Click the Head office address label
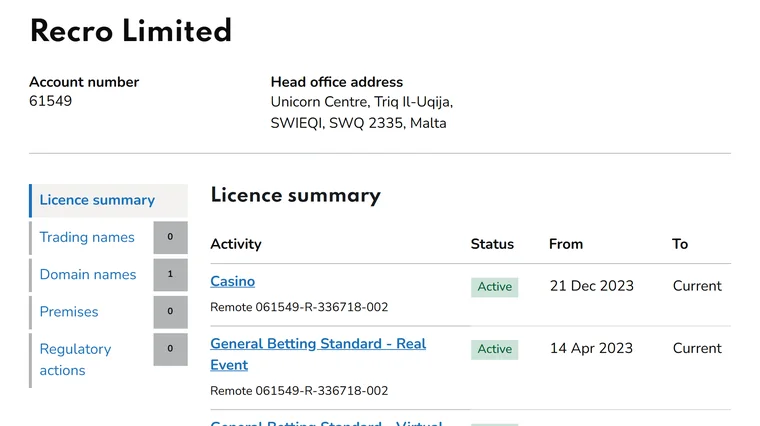The image size is (760, 426). 337,82
